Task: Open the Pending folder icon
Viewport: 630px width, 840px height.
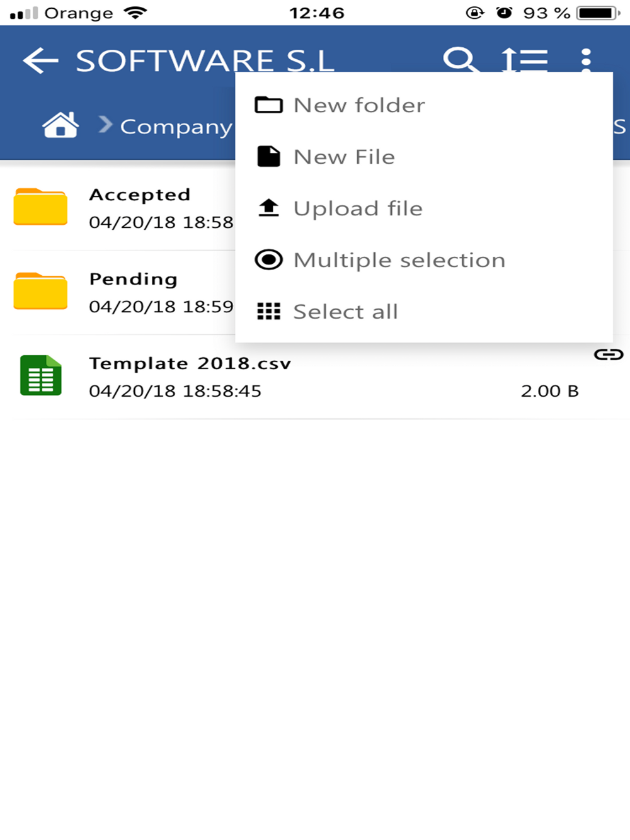Action: [x=40, y=291]
